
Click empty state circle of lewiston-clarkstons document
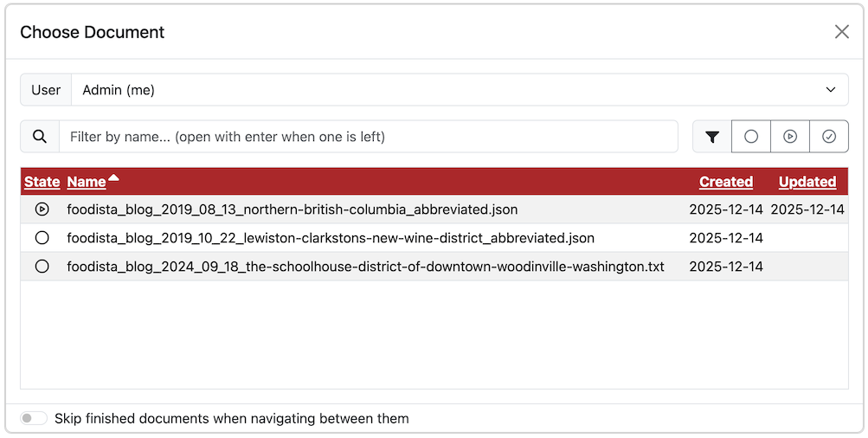(x=42, y=238)
